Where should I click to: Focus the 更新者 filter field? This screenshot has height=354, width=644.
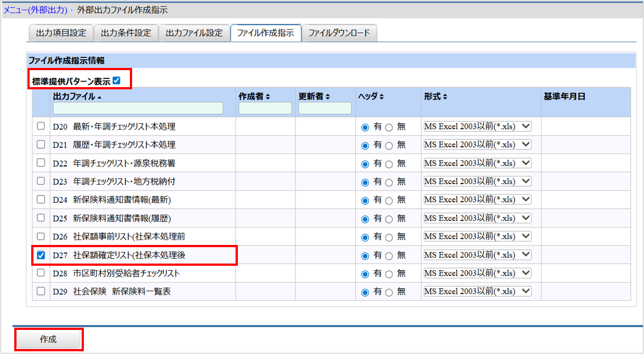325,109
